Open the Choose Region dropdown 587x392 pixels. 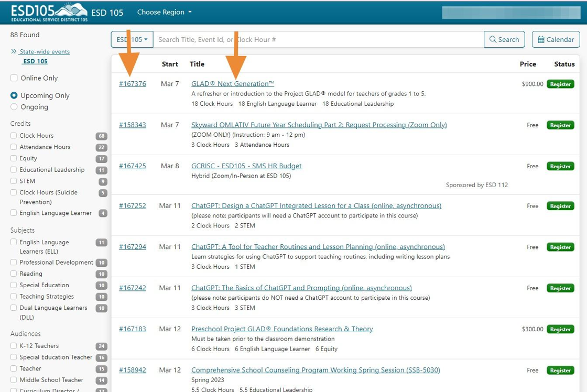click(x=165, y=12)
